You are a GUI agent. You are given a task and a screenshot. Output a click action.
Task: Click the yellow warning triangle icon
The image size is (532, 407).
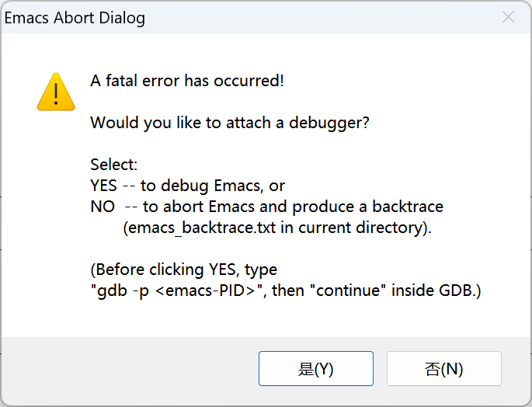click(56, 92)
